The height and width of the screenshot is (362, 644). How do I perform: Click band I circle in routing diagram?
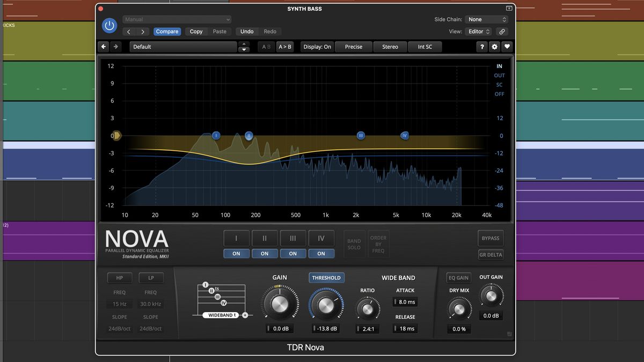point(206,285)
